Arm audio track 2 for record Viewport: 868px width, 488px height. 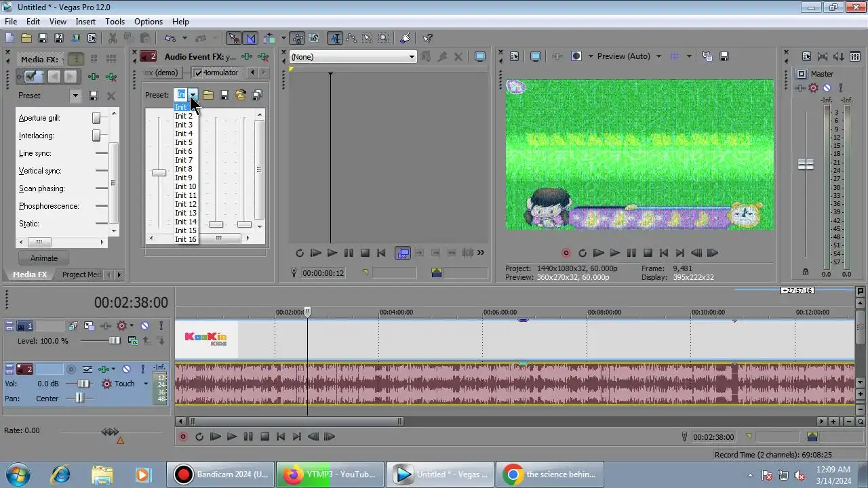click(x=71, y=369)
